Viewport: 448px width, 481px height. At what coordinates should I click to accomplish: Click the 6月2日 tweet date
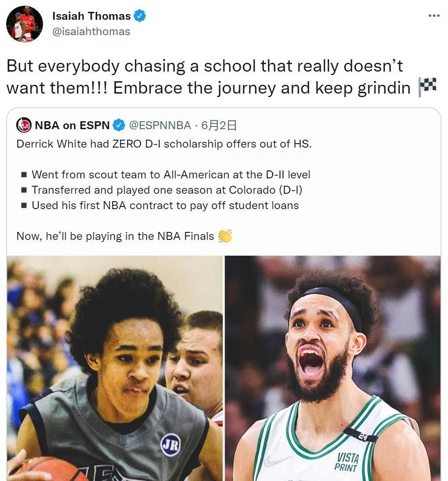point(219,125)
